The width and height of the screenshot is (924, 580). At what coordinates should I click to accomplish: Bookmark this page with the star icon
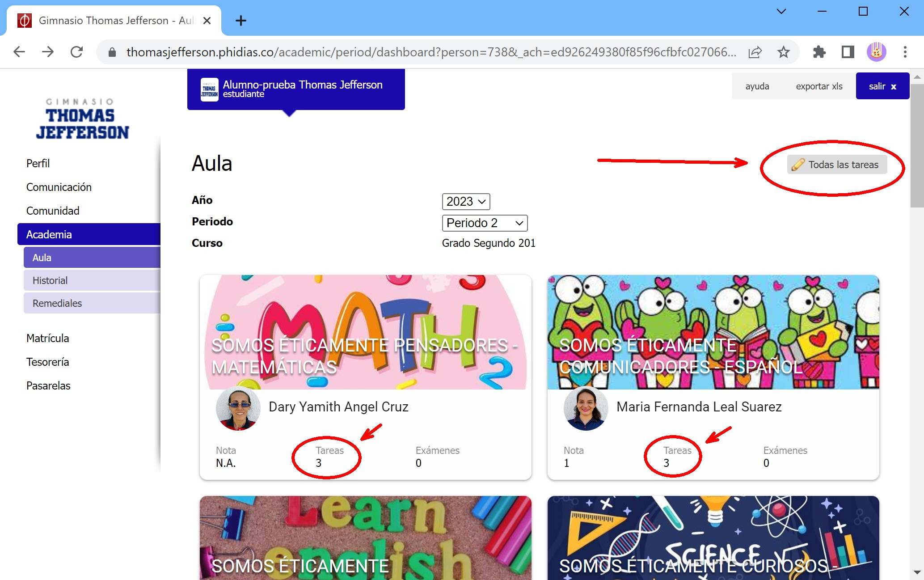(783, 52)
